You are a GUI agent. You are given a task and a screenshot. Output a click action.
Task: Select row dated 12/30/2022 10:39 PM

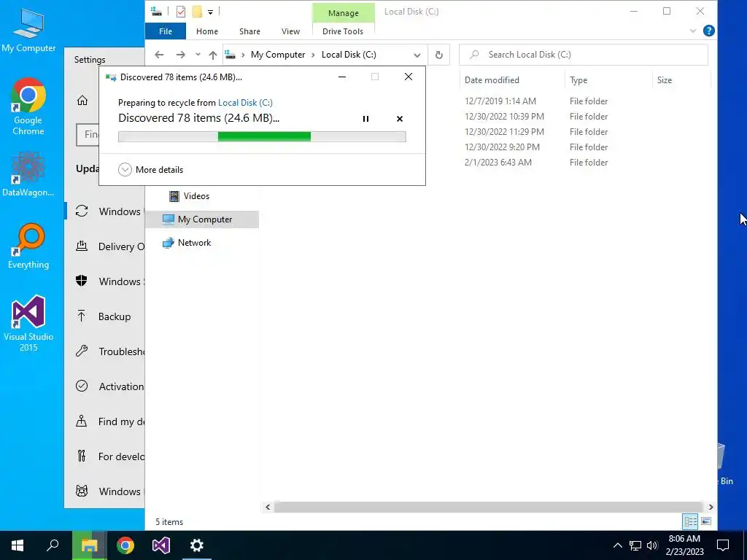click(x=504, y=116)
